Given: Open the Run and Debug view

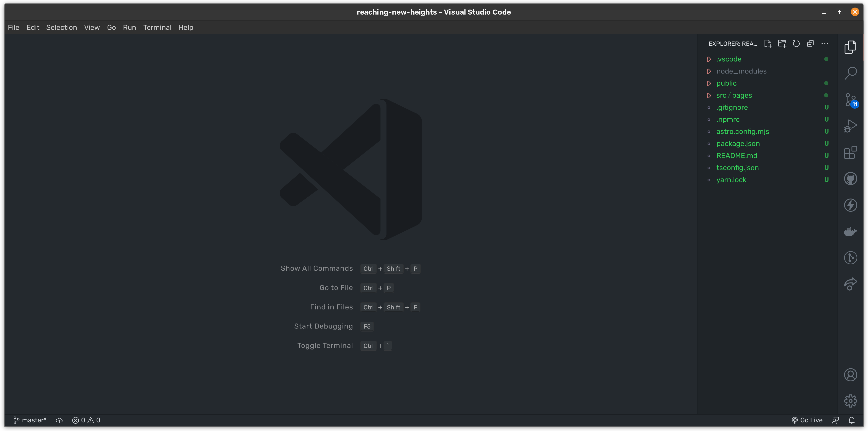Looking at the screenshot, I should (850, 126).
